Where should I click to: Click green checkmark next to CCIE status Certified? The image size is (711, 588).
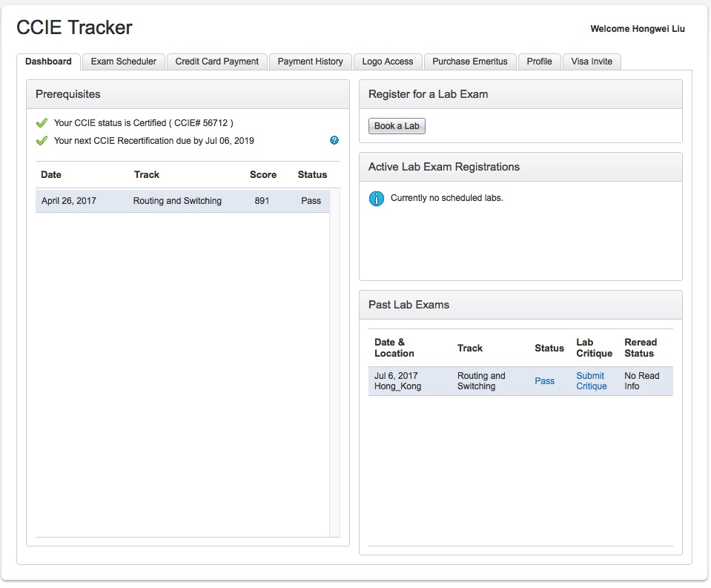click(42, 123)
